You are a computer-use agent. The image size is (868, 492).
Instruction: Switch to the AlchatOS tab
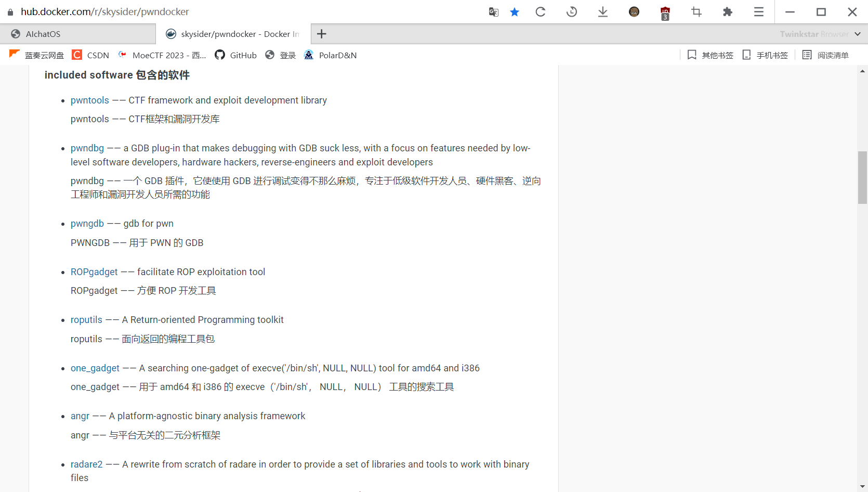pyautogui.click(x=43, y=34)
